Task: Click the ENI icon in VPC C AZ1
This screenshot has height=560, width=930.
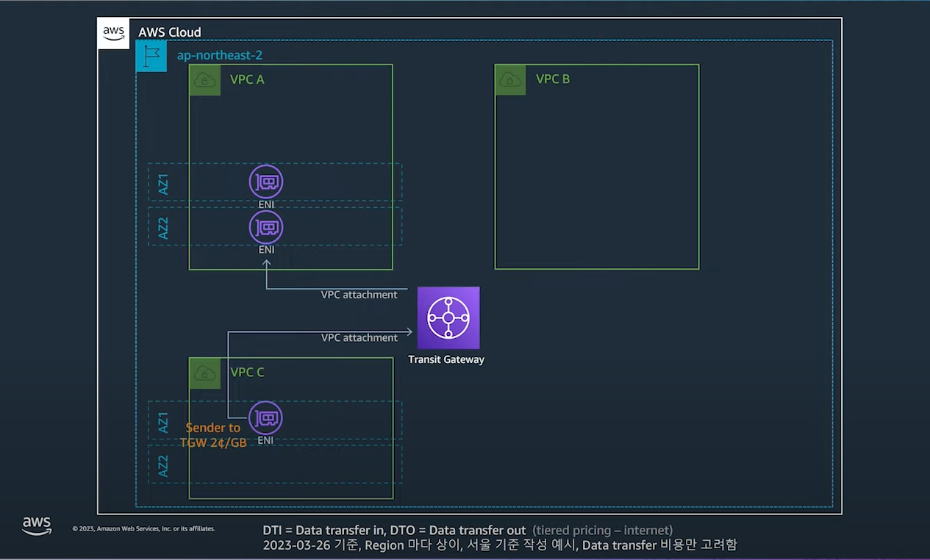Action: [x=266, y=418]
